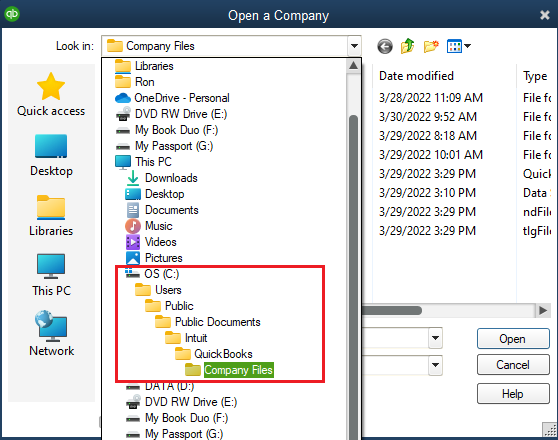Select row dated 3/29/2022 10:01 AM
The height and width of the screenshot is (440, 558).
click(431, 154)
